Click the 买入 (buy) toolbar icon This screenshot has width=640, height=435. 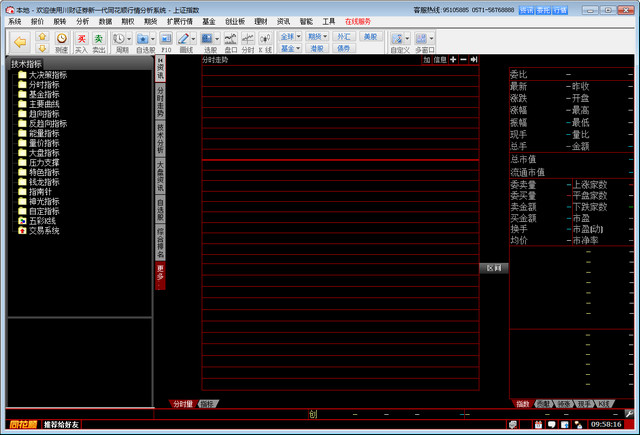(81, 42)
